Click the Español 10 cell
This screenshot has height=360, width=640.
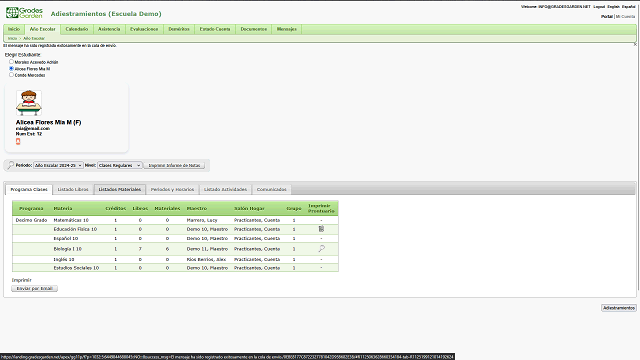[x=66, y=238]
